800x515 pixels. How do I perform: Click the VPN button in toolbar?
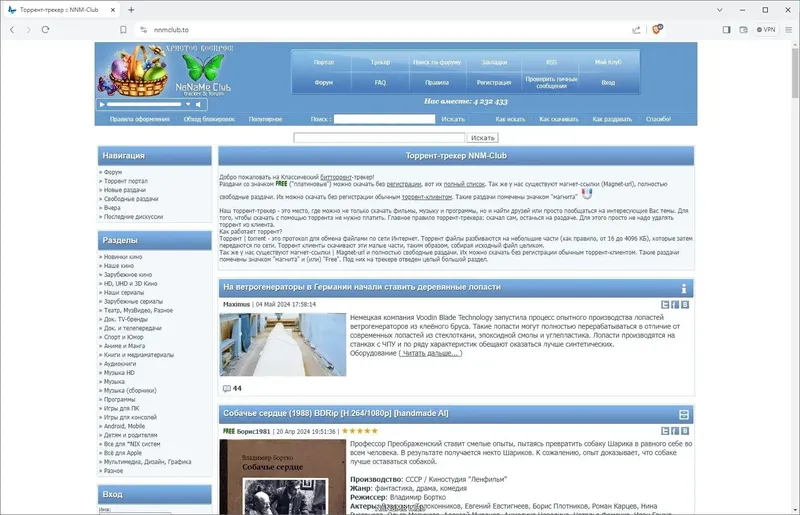pos(766,30)
